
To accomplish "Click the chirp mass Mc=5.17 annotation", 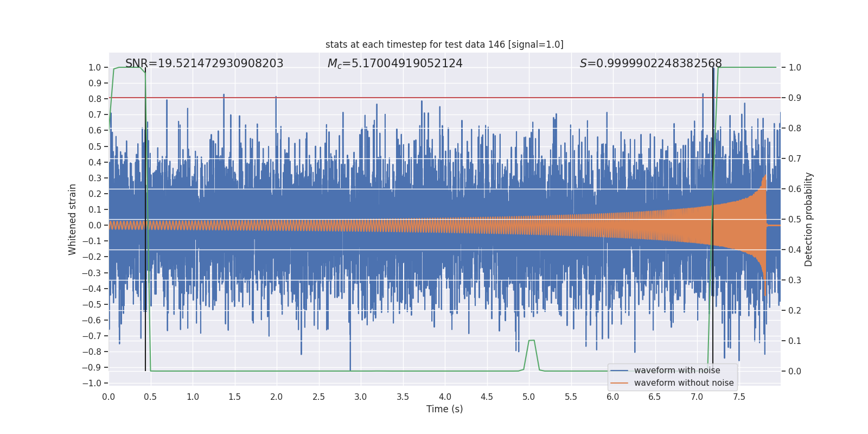I will [x=395, y=63].
